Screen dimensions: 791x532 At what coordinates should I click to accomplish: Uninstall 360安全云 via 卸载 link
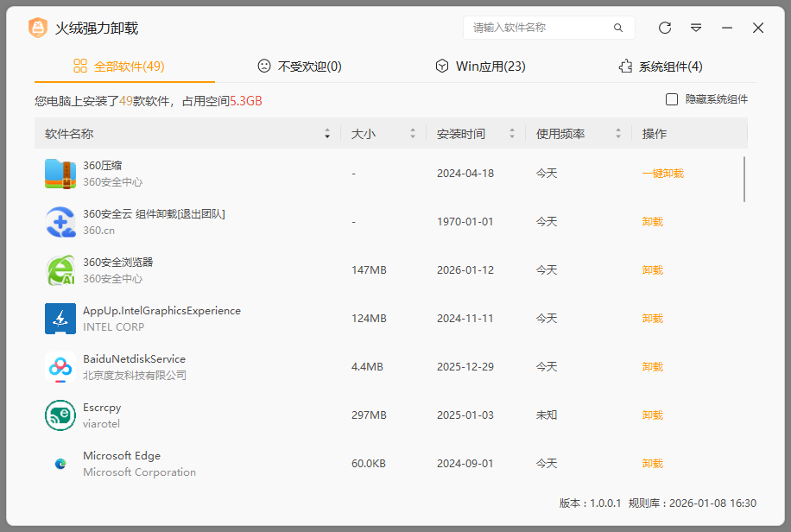[652, 222]
